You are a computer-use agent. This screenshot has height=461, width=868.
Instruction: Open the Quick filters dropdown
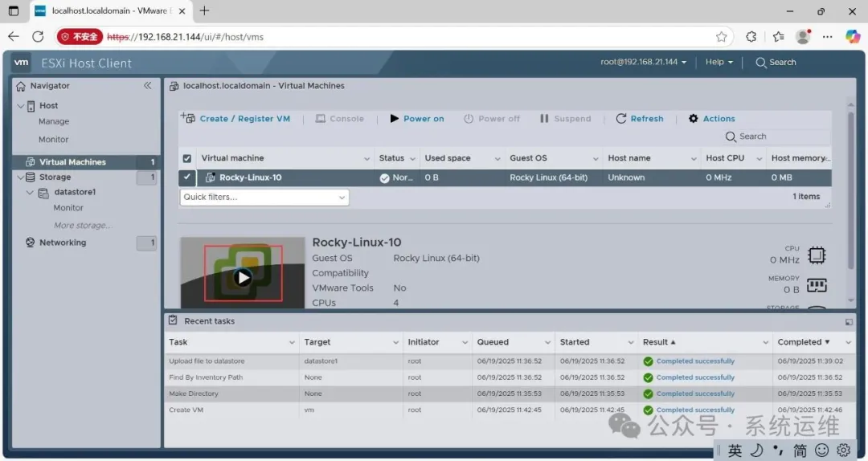point(264,197)
